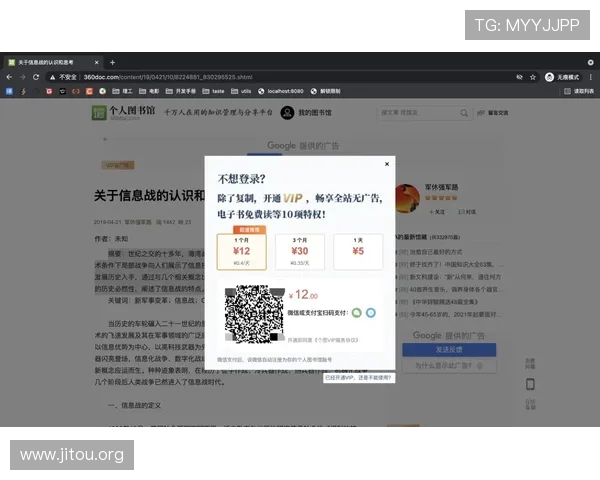Click the payment QR code
600x480 pixels.
tap(255, 314)
